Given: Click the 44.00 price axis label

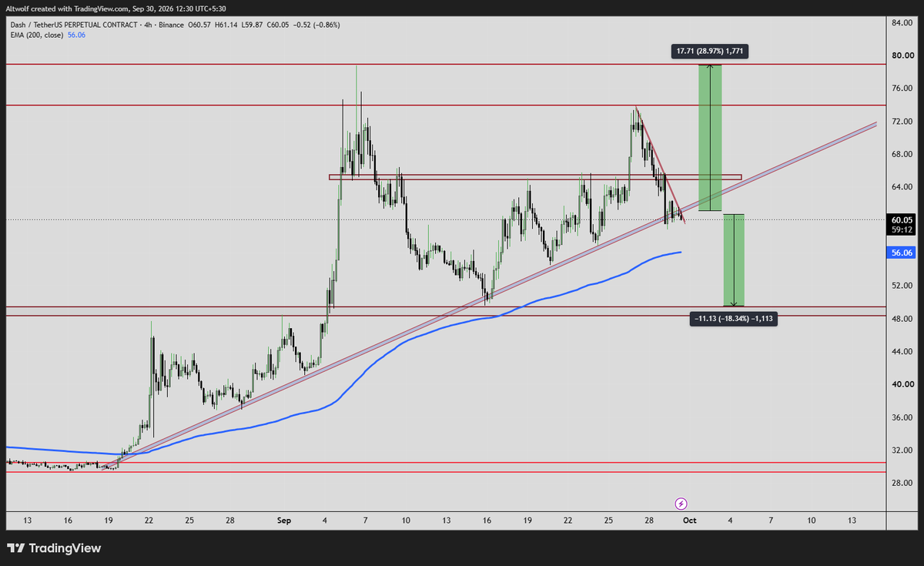Looking at the screenshot, I should point(902,351).
